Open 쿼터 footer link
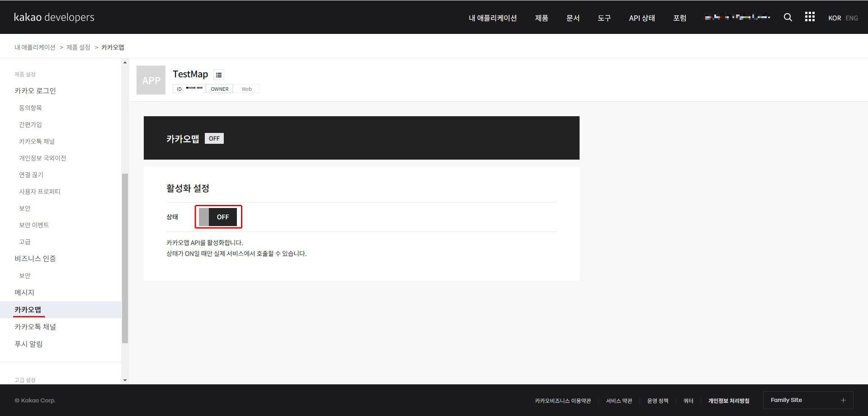 688,401
